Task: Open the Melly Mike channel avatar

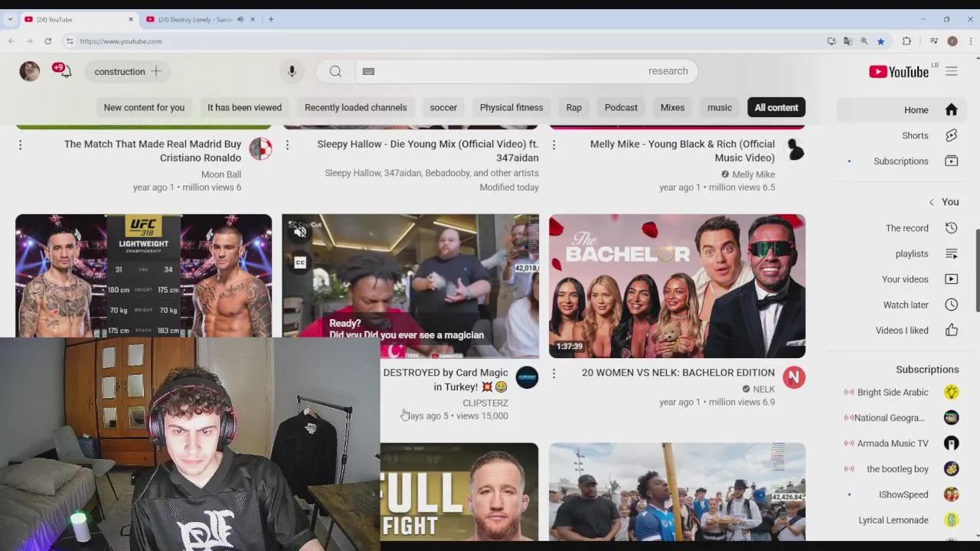Action: pos(795,148)
